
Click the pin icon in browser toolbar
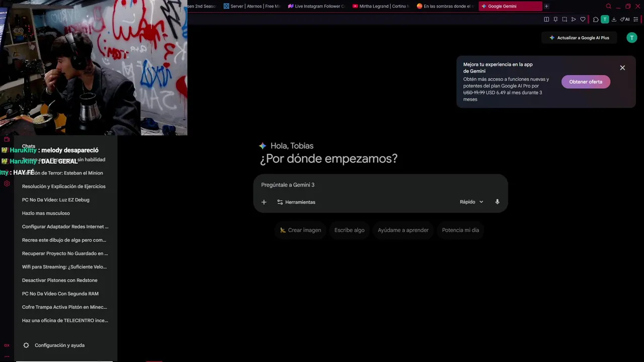pyautogui.click(x=555, y=20)
